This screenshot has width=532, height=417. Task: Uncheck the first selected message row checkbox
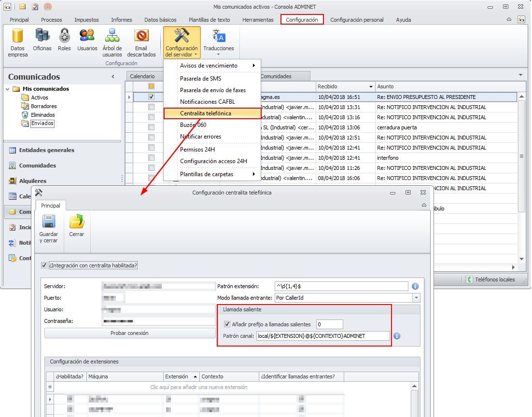151,97
